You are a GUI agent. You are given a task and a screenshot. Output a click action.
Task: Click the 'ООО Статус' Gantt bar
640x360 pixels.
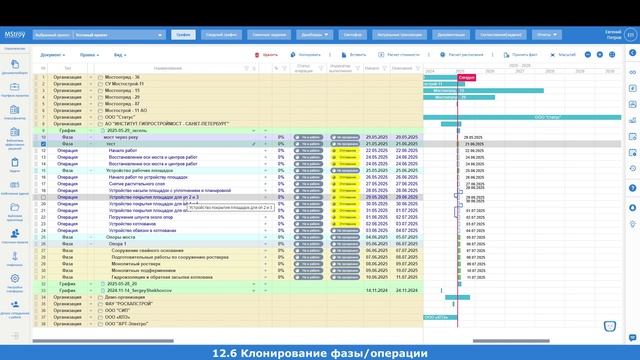pos(522,117)
